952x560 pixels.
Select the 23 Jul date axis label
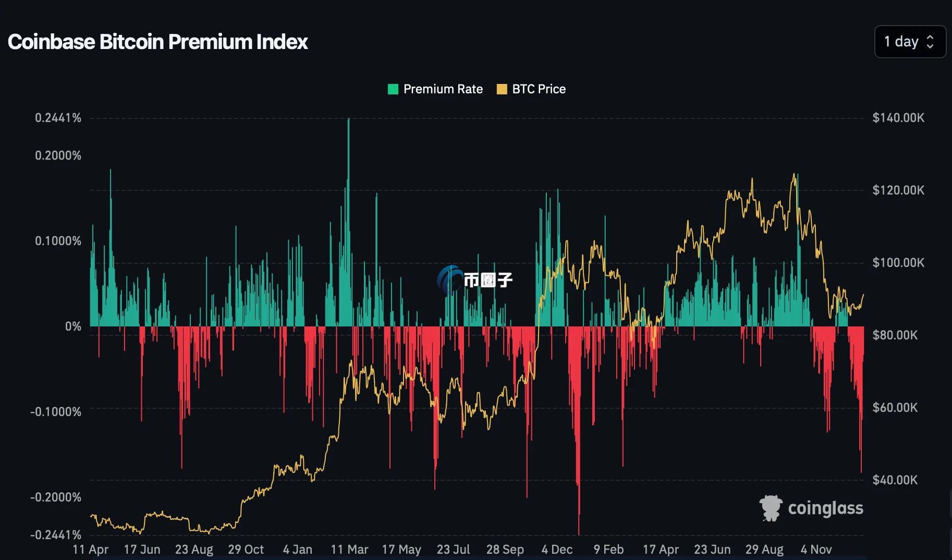coord(453,550)
